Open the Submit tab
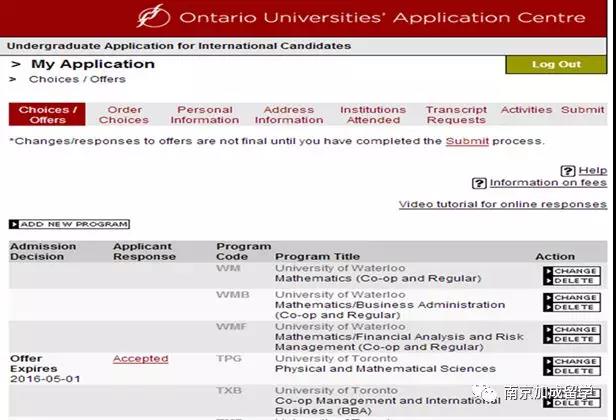Screen dimensions: 616x420 coord(583,110)
